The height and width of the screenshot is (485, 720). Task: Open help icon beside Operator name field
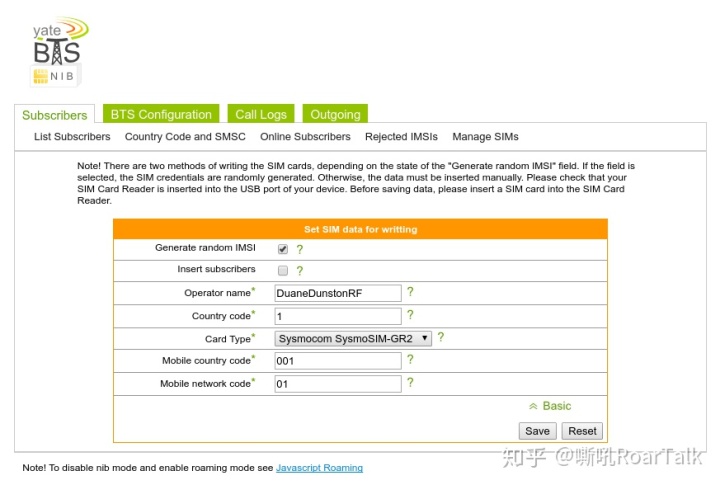410,292
